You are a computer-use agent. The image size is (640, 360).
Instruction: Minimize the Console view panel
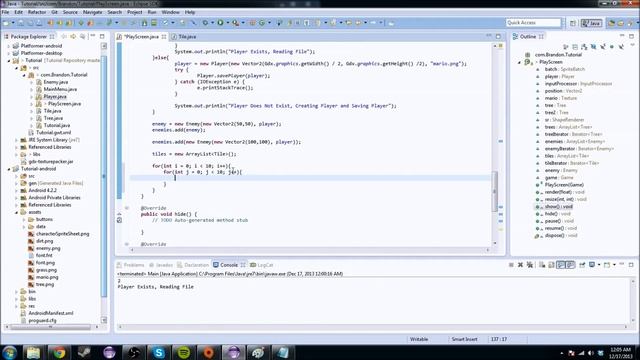622,264
